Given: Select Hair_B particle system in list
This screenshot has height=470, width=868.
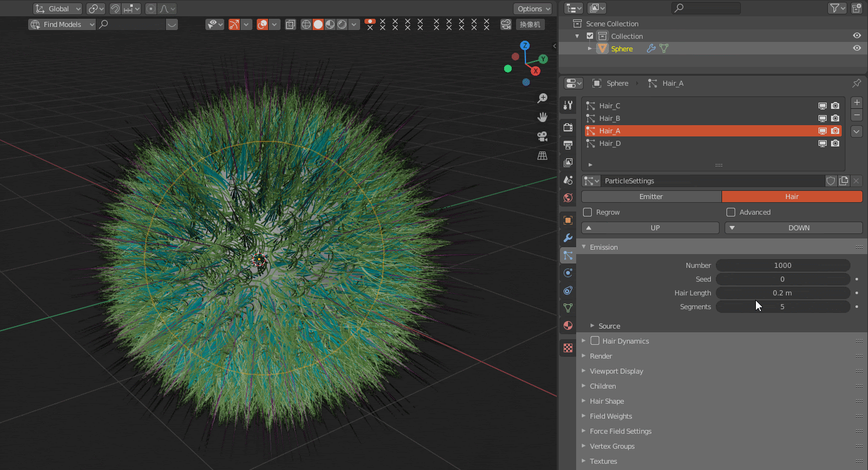Looking at the screenshot, I should (x=609, y=118).
